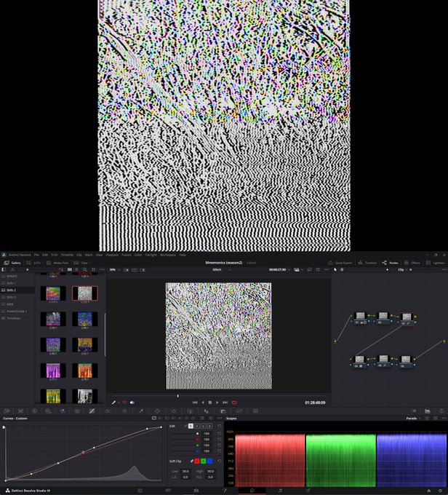The width and height of the screenshot is (448, 495).
Task: Toggle green soft clip channel
Action: pos(203,462)
